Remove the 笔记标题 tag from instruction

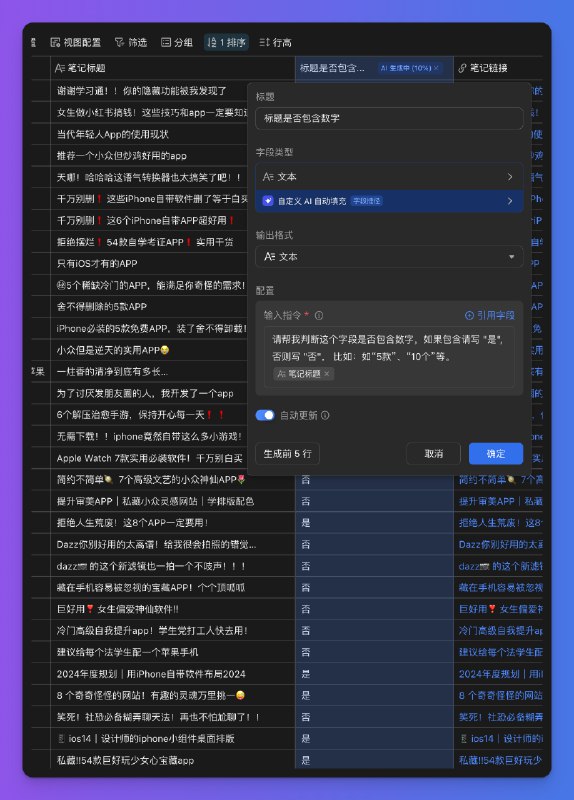point(327,374)
